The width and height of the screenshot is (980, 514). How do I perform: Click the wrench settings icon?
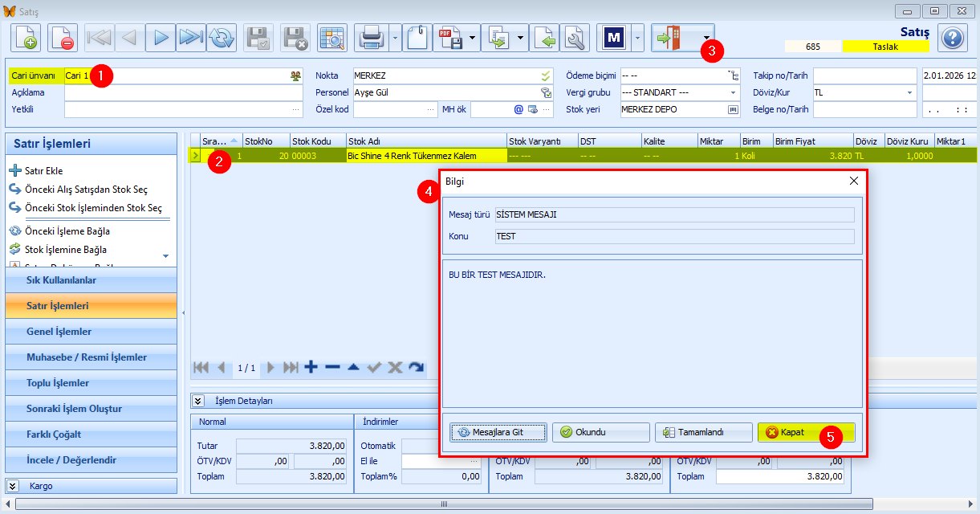point(575,38)
